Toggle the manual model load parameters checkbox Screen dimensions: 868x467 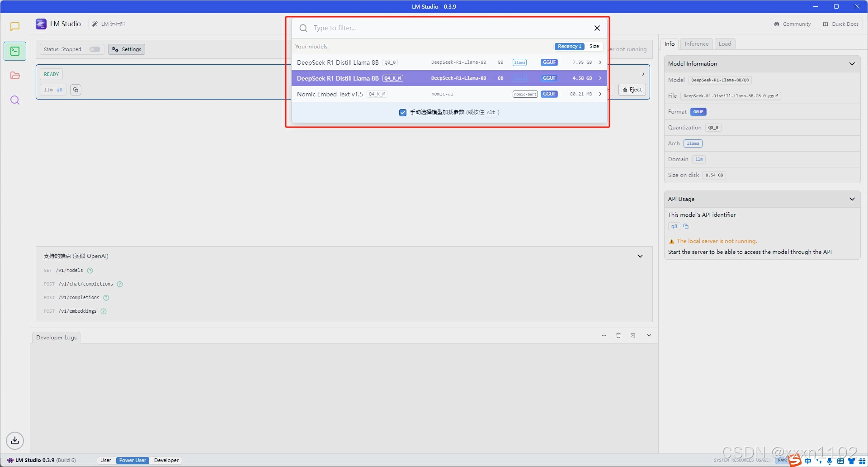[x=403, y=113]
